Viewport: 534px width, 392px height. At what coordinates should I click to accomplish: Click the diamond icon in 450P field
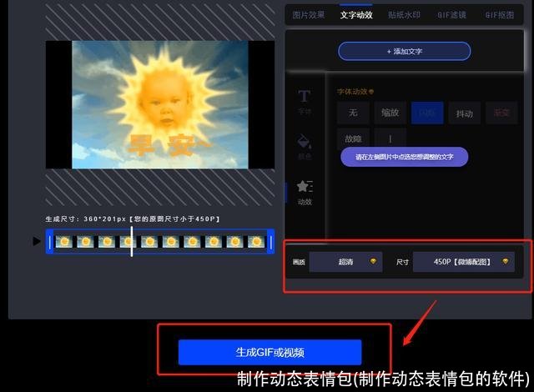(506, 261)
